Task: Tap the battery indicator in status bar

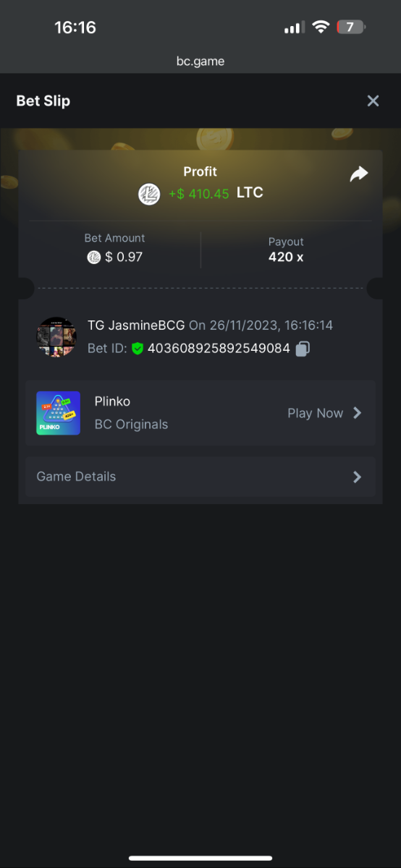Action: [352, 27]
